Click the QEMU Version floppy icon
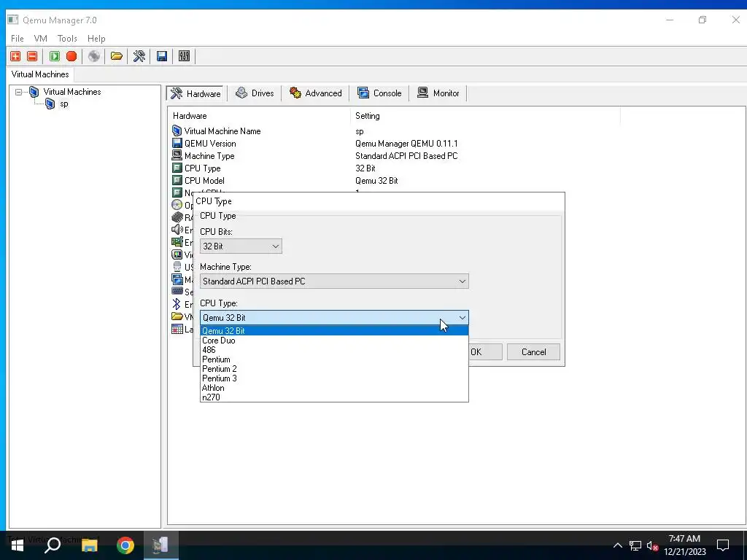 (x=177, y=143)
